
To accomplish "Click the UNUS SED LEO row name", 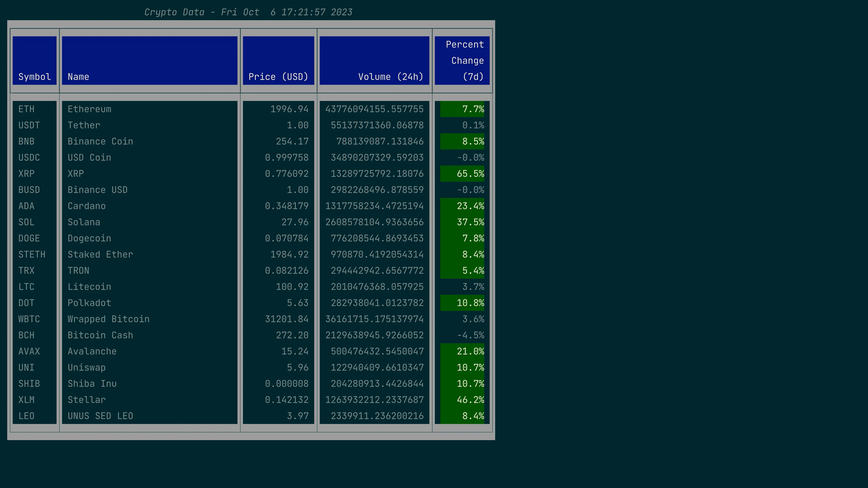I will tap(100, 416).
